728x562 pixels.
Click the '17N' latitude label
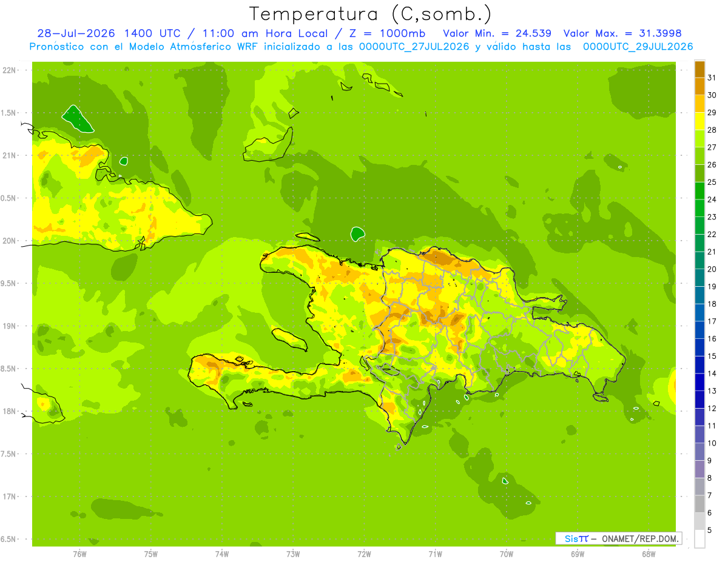[x=10, y=497]
